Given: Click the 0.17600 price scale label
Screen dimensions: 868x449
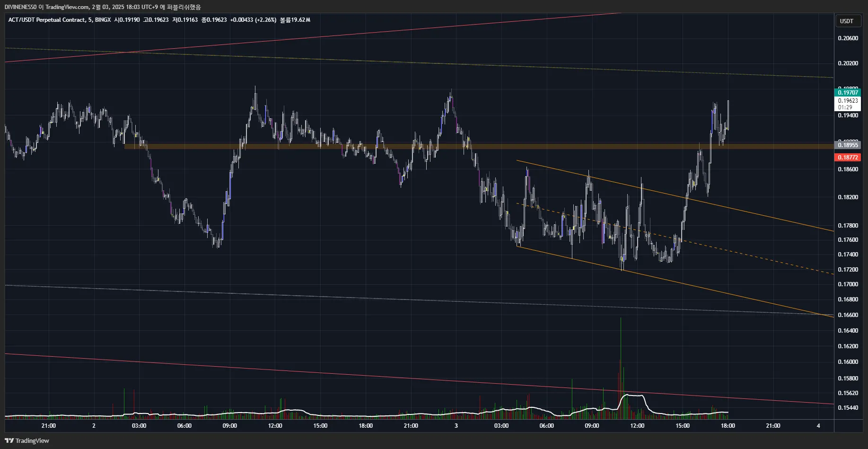Looking at the screenshot, I should pyautogui.click(x=848, y=240).
